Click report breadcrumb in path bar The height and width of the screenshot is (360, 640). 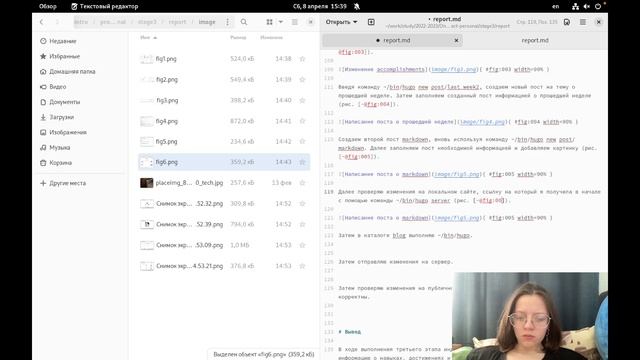177,22
